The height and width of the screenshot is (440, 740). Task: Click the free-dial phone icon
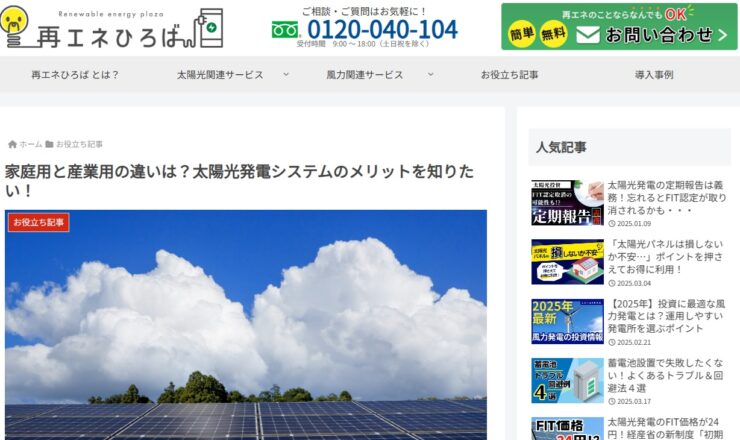pos(286,30)
